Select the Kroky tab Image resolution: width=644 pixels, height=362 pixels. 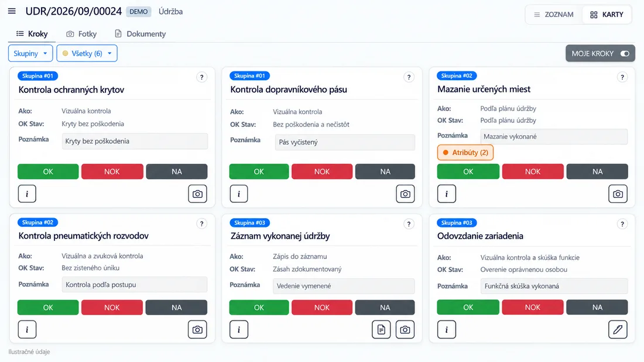(32, 34)
